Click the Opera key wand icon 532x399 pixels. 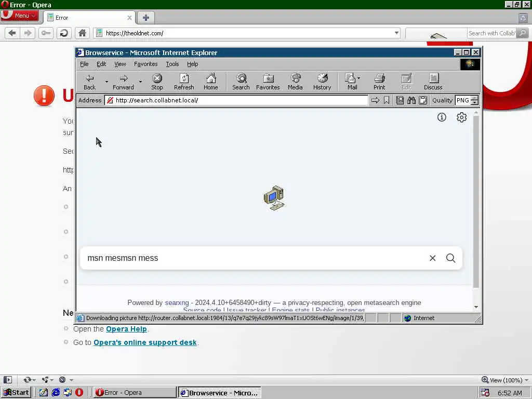[46, 33]
